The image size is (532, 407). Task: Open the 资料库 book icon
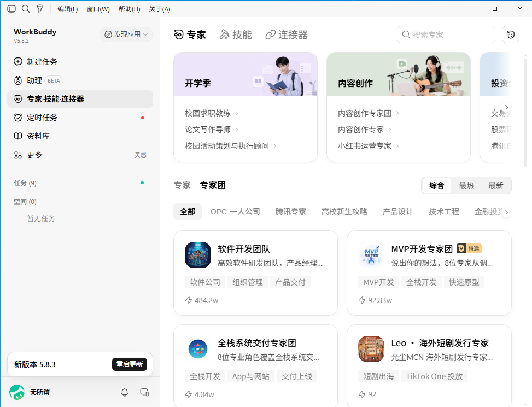pos(18,136)
